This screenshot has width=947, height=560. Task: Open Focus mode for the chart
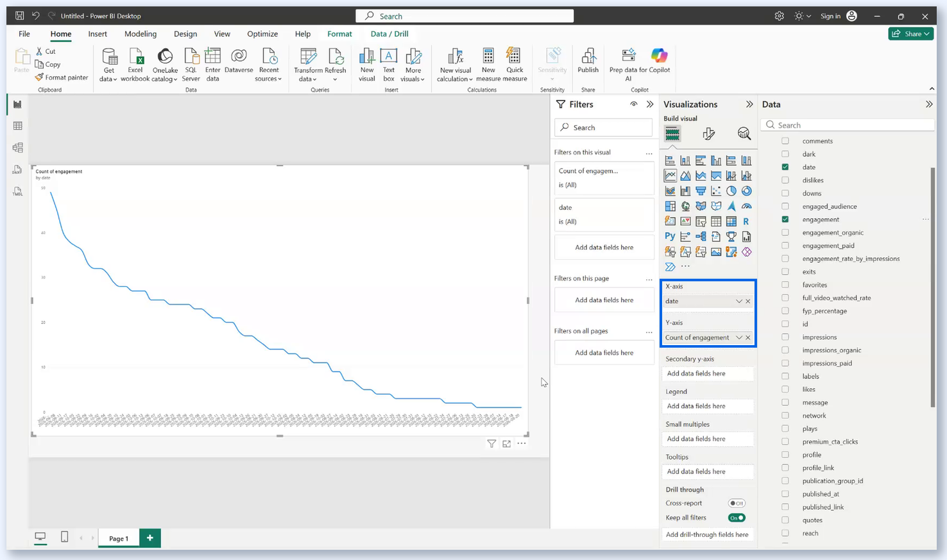pyautogui.click(x=507, y=443)
